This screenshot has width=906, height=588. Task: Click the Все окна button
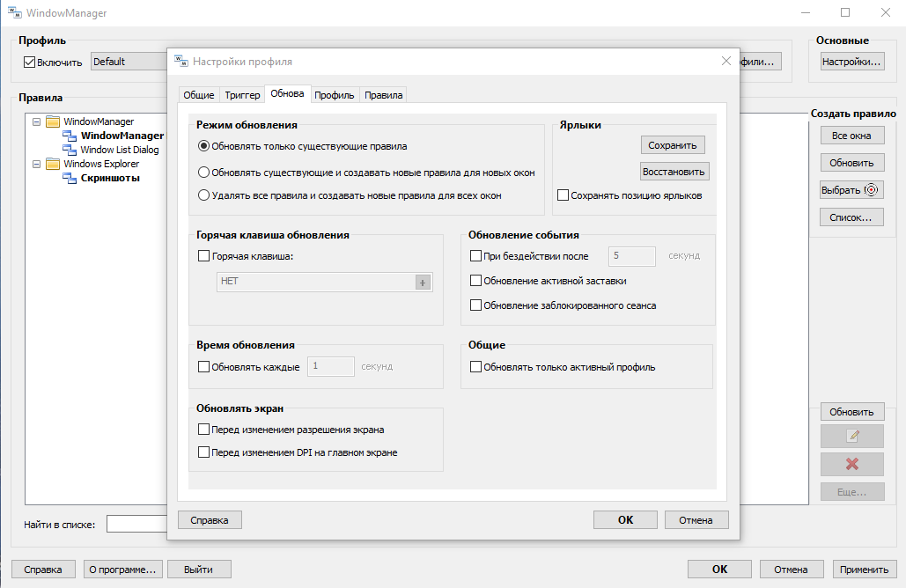852,136
